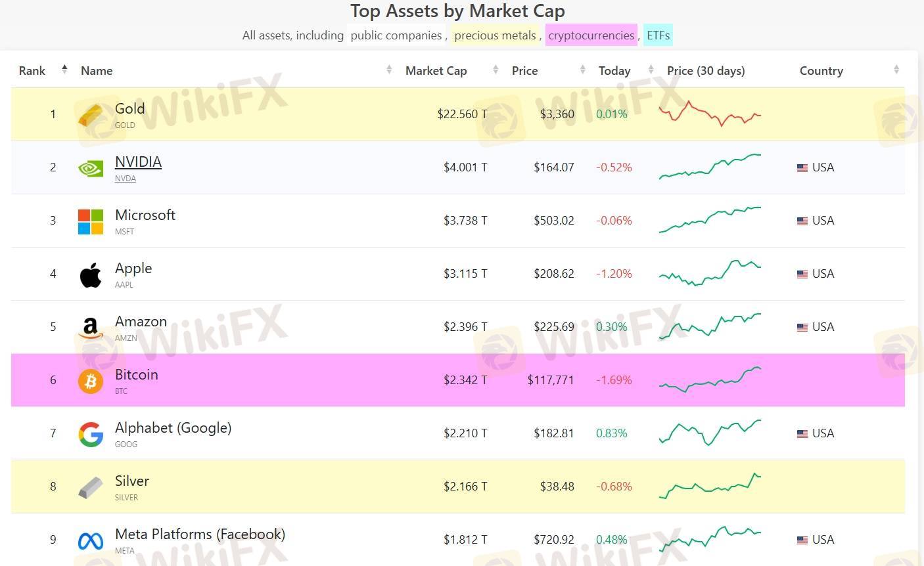Sort by Market Cap column arrows
This screenshot has height=566, width=924.
[x=496, y=70]
